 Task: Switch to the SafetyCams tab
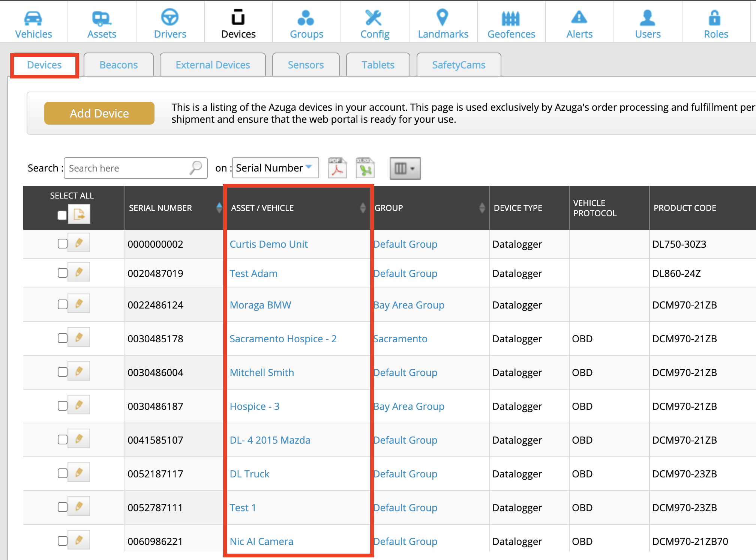pos(458,65)
